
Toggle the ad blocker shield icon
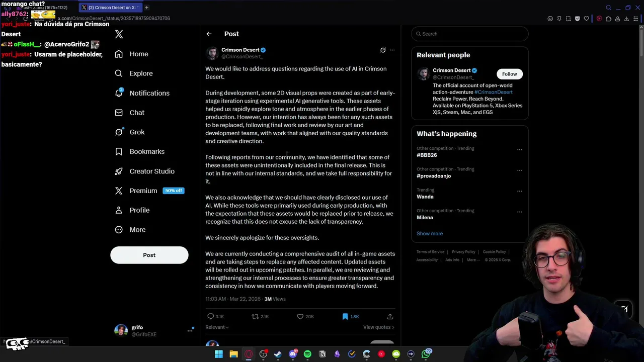pyautogui.click(x=577, y=19)
